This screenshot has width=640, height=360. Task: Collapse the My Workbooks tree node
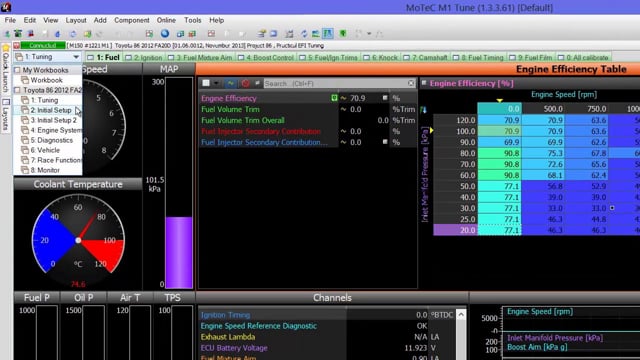point(17,70)
